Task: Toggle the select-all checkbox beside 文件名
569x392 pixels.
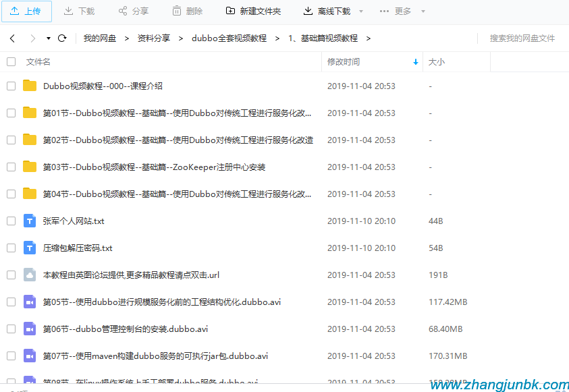Action: 11,62
